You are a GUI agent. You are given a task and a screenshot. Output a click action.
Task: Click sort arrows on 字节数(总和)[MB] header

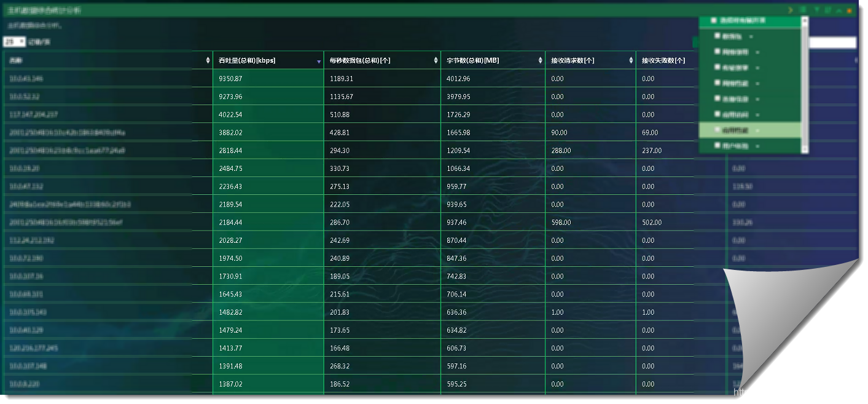pos(539,61)
